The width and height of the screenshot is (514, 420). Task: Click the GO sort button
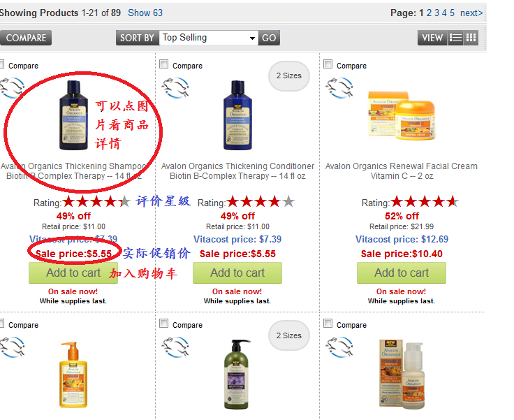pyautogui.click(x=269, y=38)
